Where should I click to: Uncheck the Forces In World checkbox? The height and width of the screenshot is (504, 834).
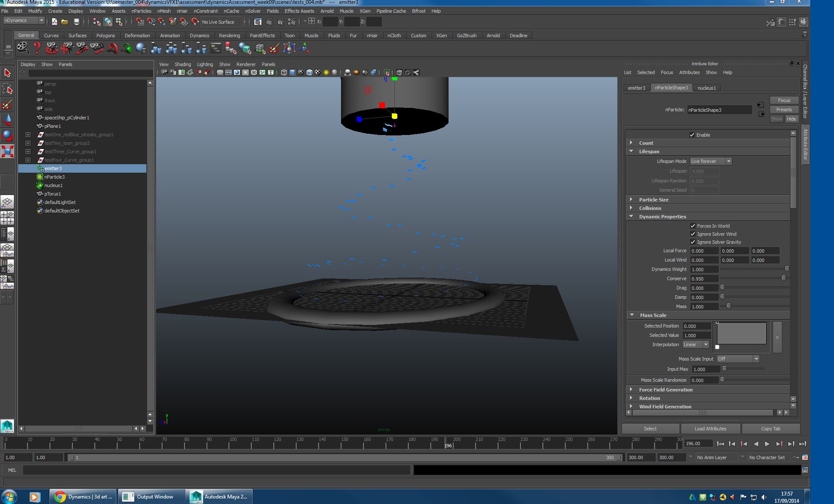click(693, 226)
